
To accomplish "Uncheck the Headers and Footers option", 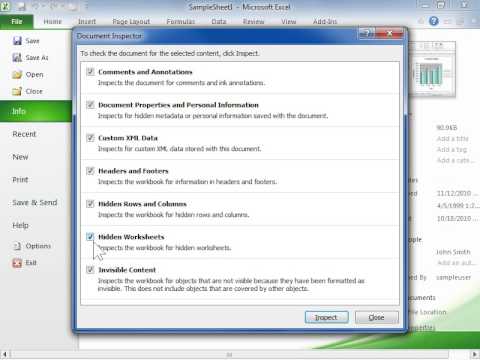I will [x=90, y=171].
